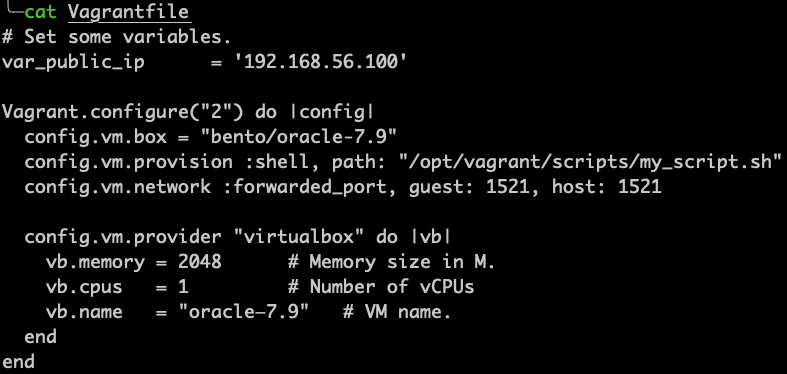Click the "bento/oracle-7.9" box string
Image resolution: width=787 pixels, height=374 pixels.
click(298, 137)
